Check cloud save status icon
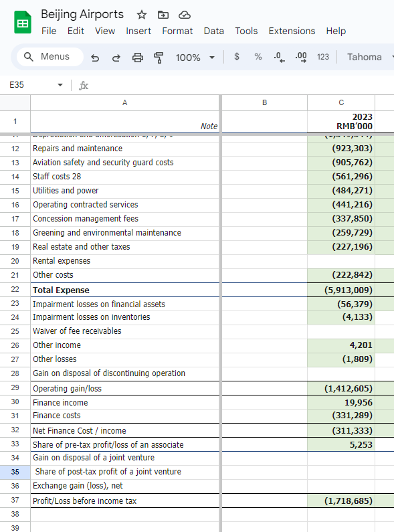394x532 pixels. coord(185,15)
